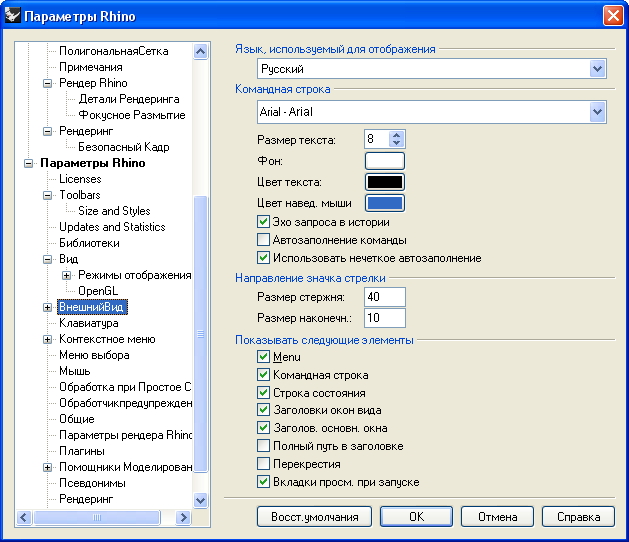
Task: Collapse the Toolbars tree node
Action: (x=47, y=195)
